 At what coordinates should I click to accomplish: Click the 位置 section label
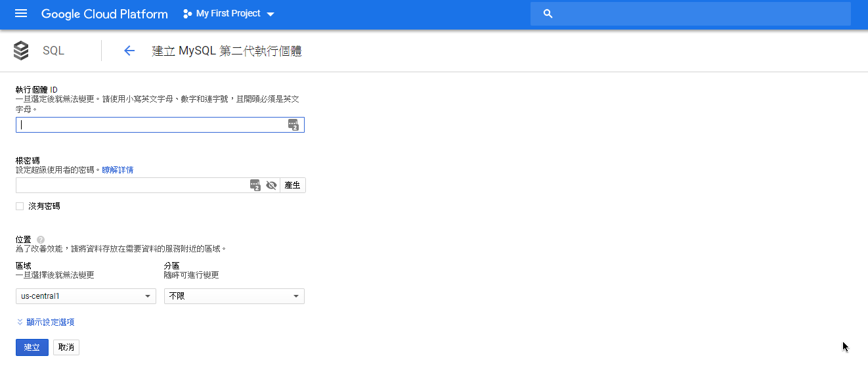(24, 240)
